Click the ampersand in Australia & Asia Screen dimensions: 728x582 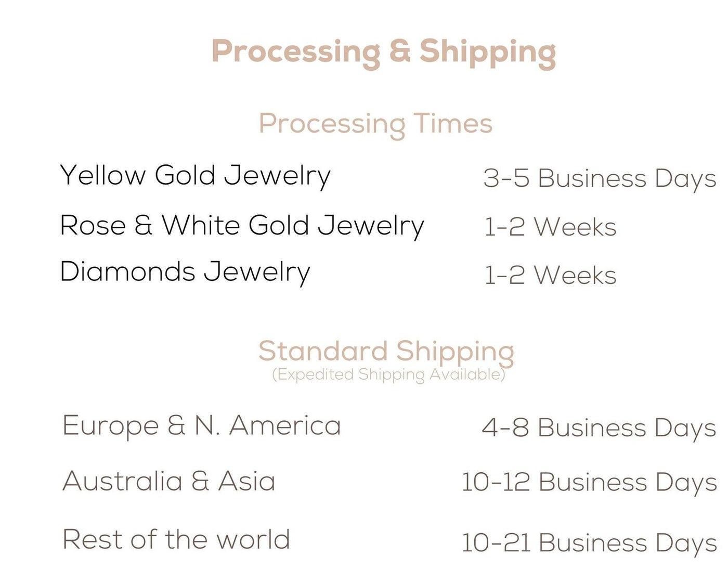(x=200, y=481)
